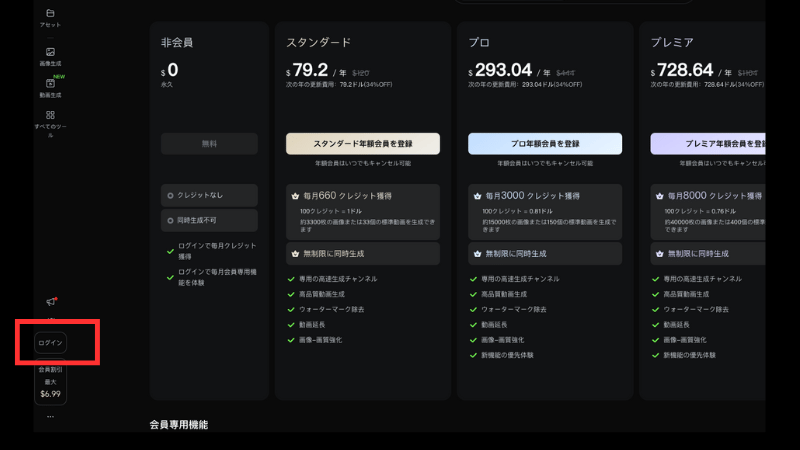The width and height of the screenshot is (800, 450).
Task: Click 高品質動画生成 in プロ plan
Action: [504, 294]
